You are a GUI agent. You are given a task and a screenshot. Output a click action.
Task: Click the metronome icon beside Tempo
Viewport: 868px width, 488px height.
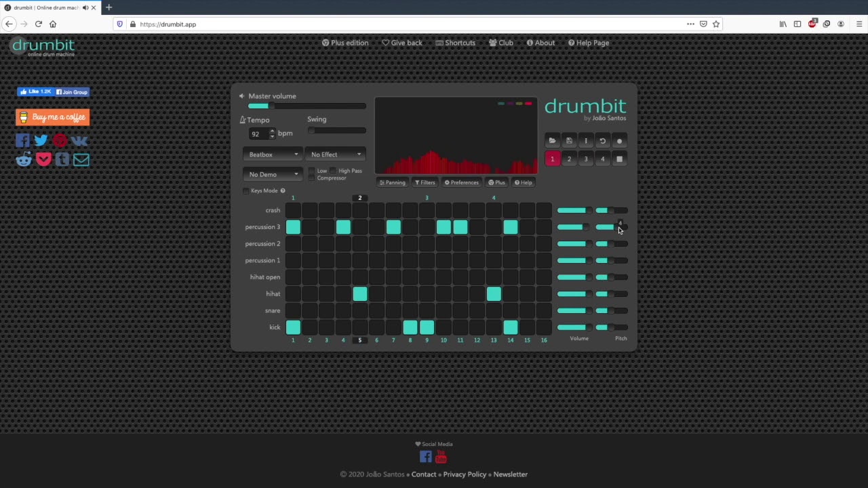coord(243,120)
